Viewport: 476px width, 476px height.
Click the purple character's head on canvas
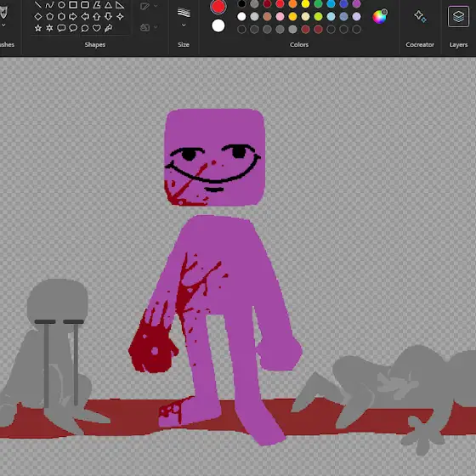(214, 157)
